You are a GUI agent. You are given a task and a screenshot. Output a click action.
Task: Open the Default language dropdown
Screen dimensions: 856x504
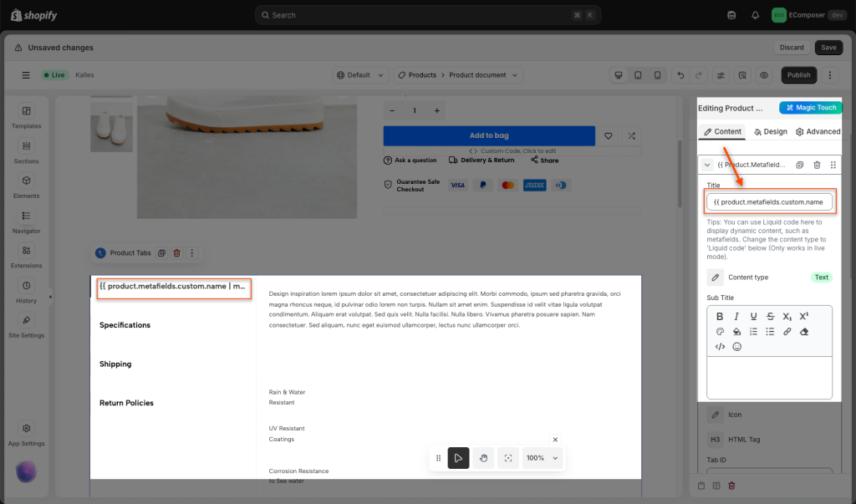coord(359,75)
